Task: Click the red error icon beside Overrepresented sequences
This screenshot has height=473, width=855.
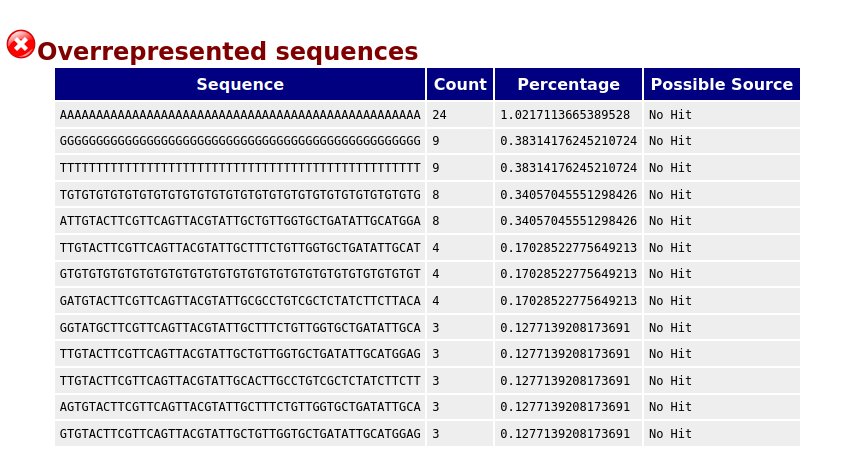Action: [21, 44]
